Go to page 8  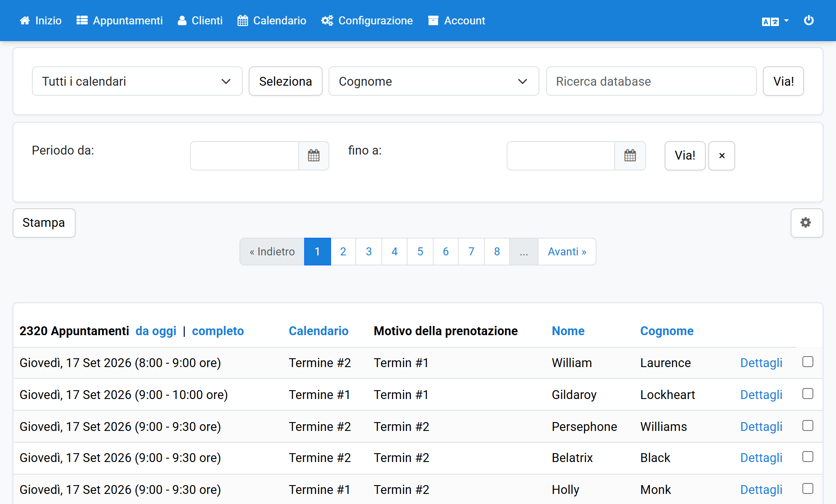pyautogui.click(x=497, y=252)
